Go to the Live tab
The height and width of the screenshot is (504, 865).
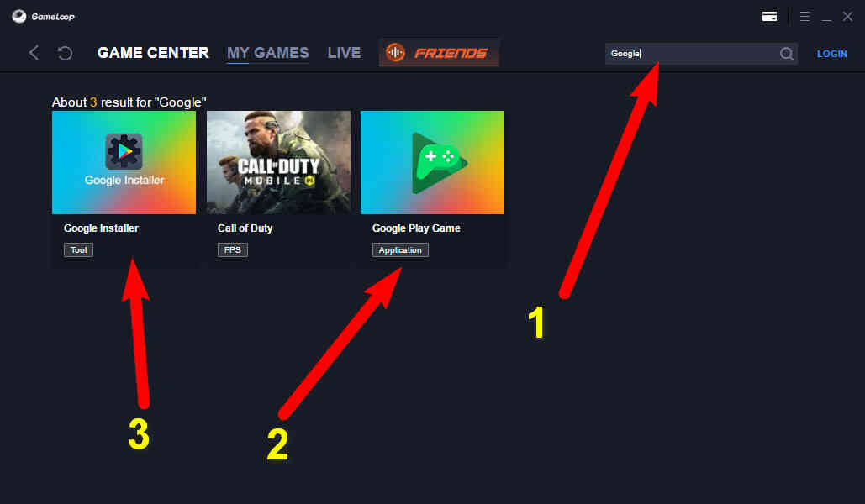click(345, 53)
